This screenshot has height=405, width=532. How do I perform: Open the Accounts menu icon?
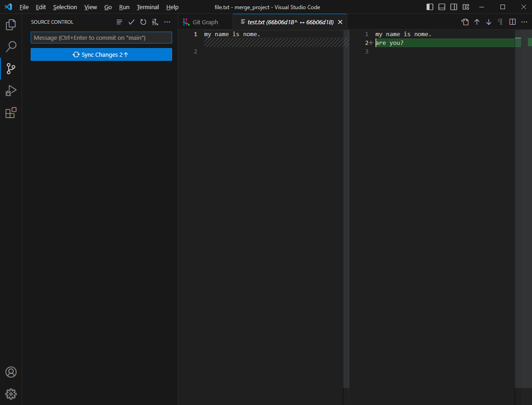(x=11, y=372)
